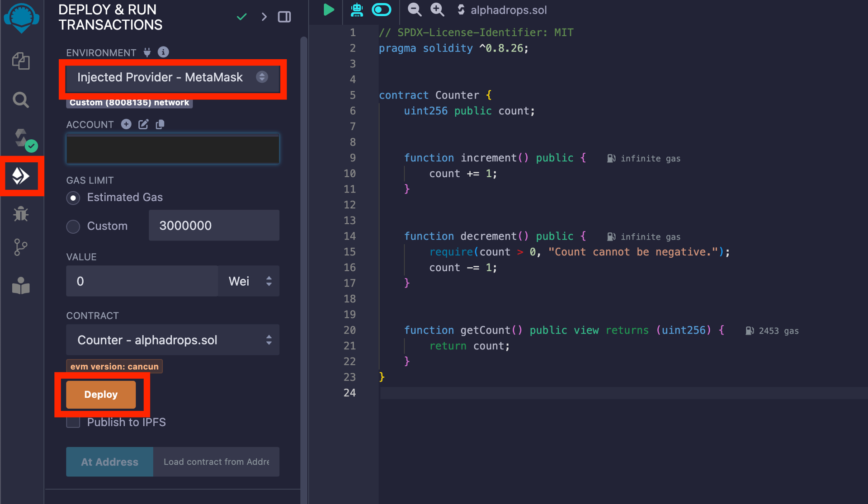This screenshot has height=504, width=868.
Task: Click line number 5 in gutter
Action: coord(353,95)
